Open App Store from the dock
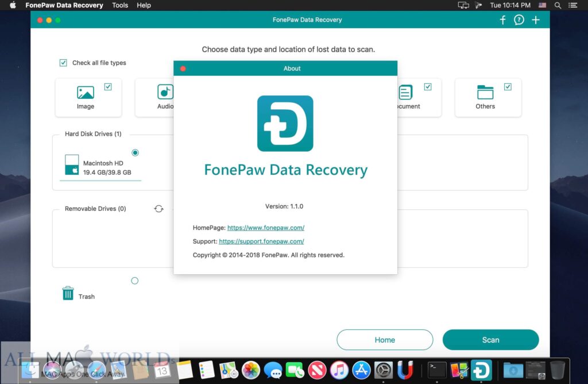Image resolution: width=588 pixels, height=384 pixels. [x=361, y=370]
